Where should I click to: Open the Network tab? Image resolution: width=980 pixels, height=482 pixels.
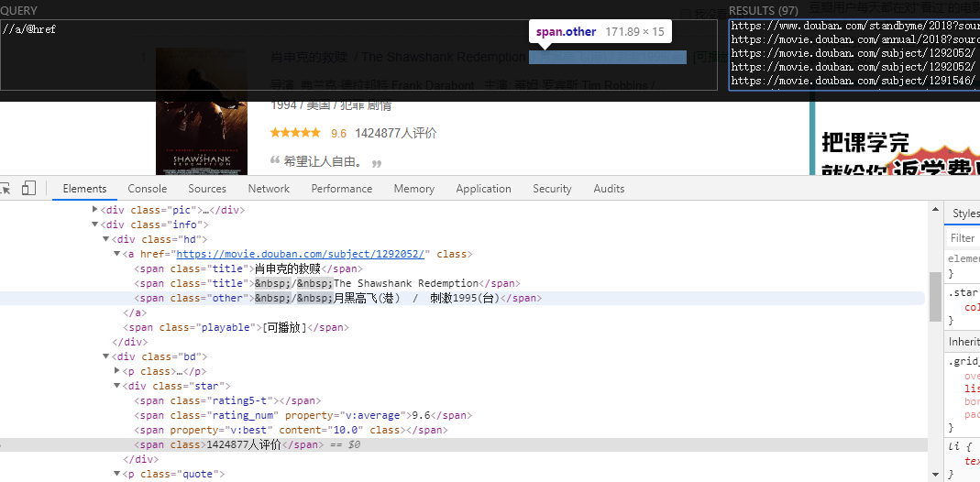pyautogui.click(x=269, y=189)
